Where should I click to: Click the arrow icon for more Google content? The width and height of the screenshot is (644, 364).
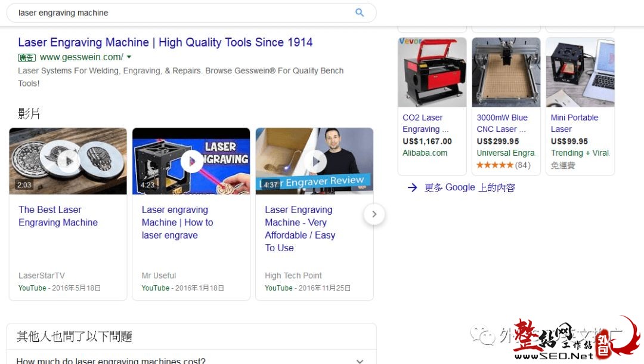pos(413,188)
